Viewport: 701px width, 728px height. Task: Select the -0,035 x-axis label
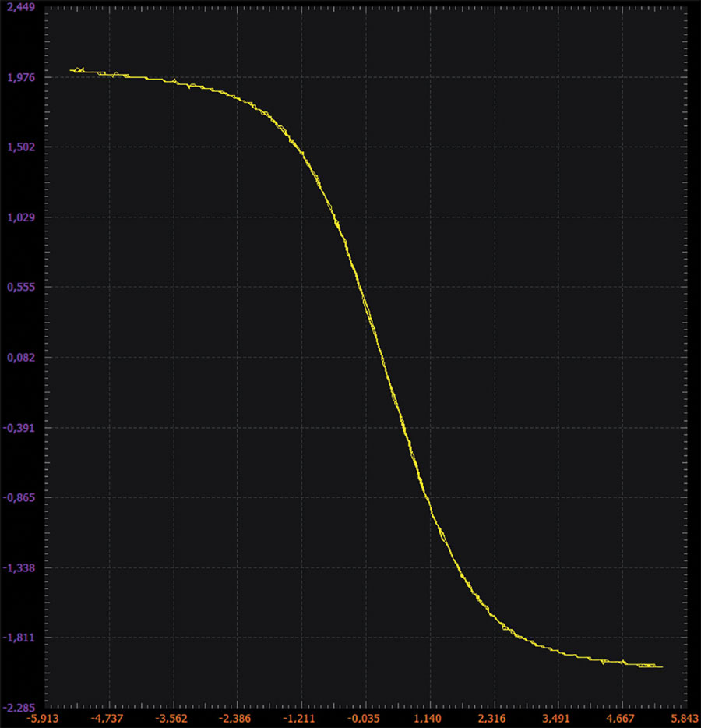pyautogui.click(x=365, y=718)
